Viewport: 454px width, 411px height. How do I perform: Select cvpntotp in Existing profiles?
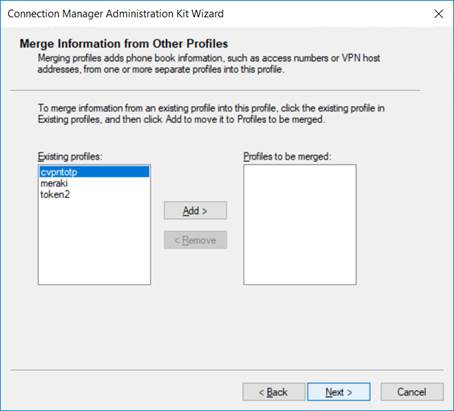94,172
